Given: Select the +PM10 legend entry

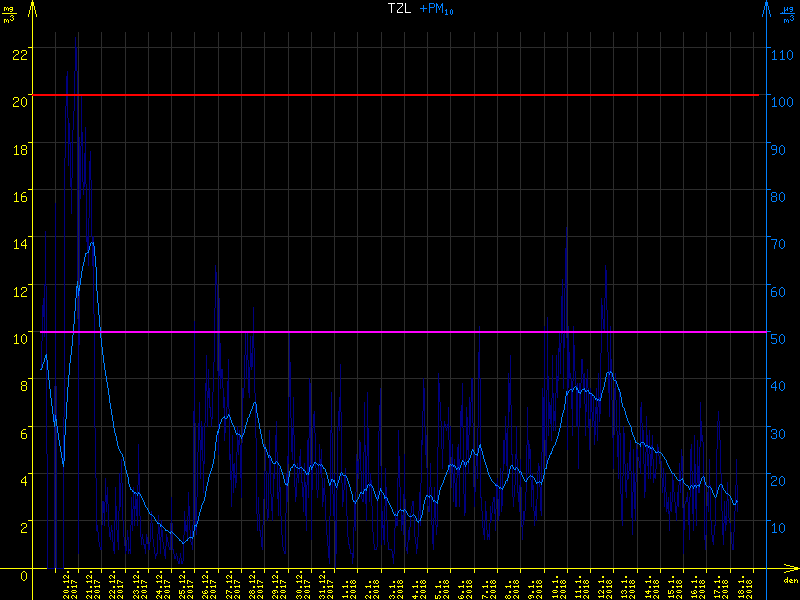Looking at the screenshot, I should click(435, 9).
